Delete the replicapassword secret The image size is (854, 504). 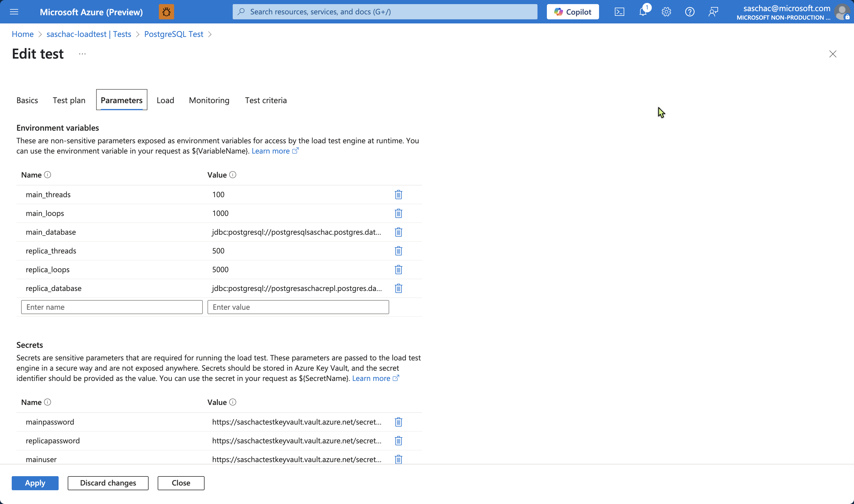coord(398,440)
